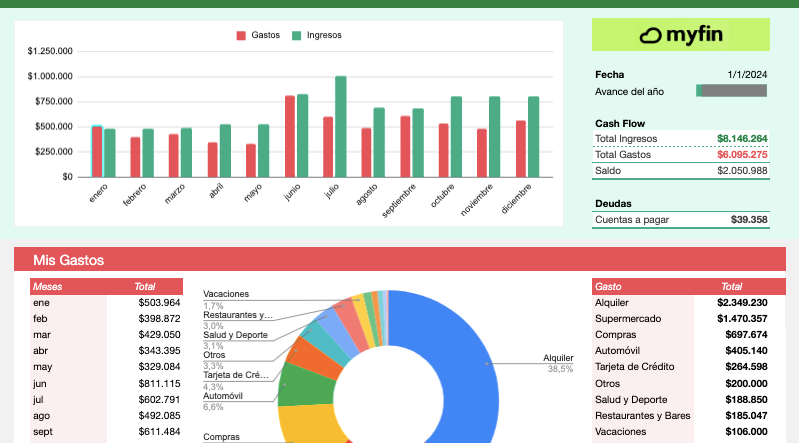Select the Total Ingresos value $8.146.264
Image resolution: width=799 pixels, height=443 pixels.
(x=741, y=139)
